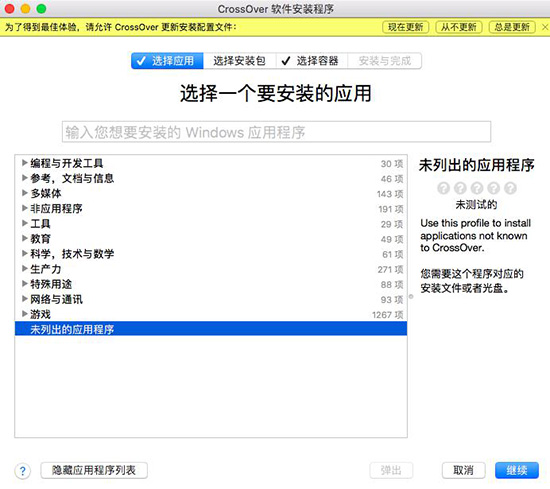Expand the 编程与开发工具 category

[25, 163]
